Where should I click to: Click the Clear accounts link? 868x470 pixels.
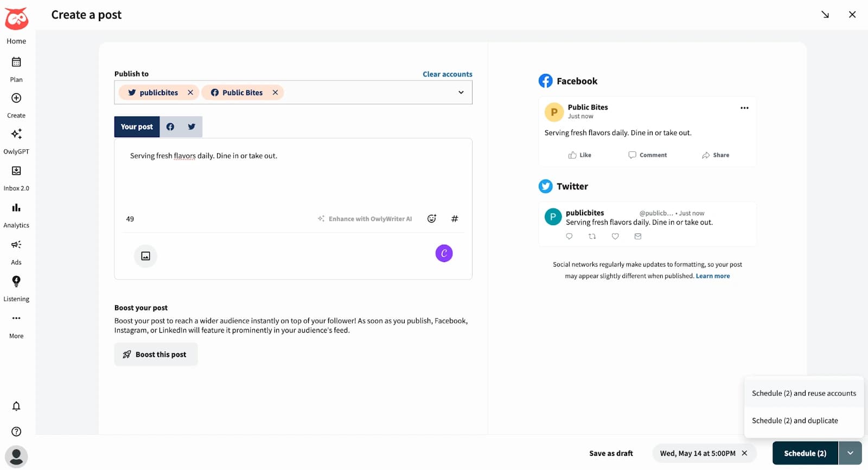tap(447, 74)
